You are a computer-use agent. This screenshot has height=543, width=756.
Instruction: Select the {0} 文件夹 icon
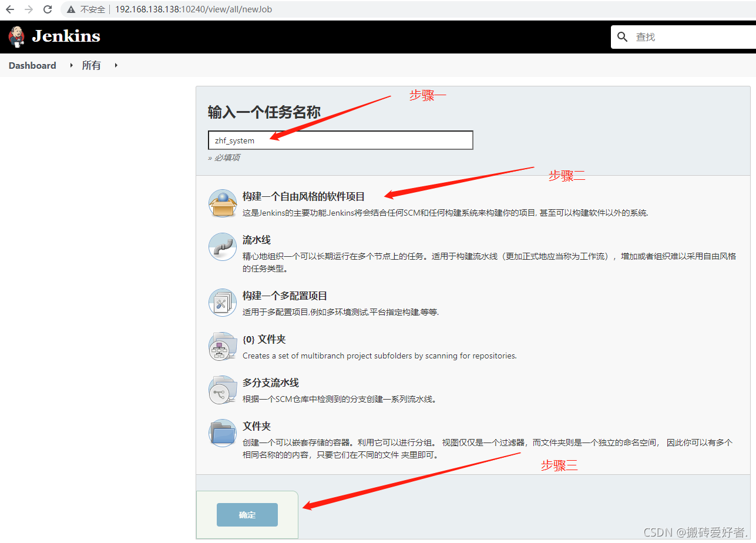click(x=223, y=346)
